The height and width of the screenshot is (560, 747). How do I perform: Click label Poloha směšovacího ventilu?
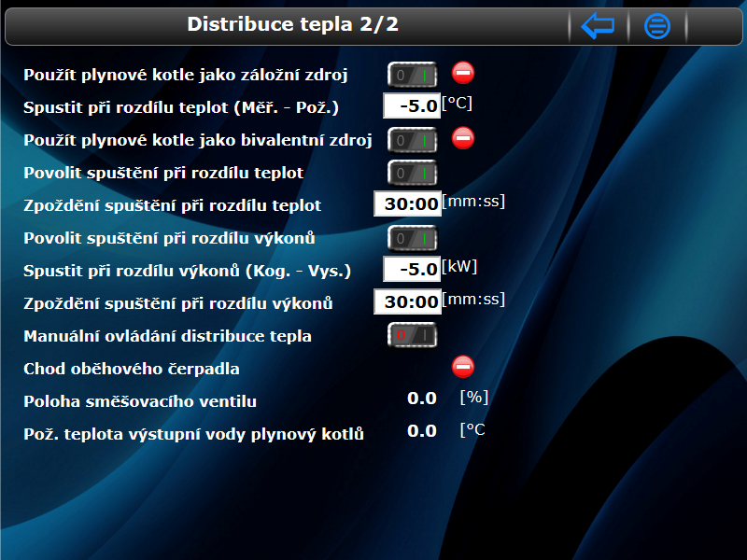[140, 401]
